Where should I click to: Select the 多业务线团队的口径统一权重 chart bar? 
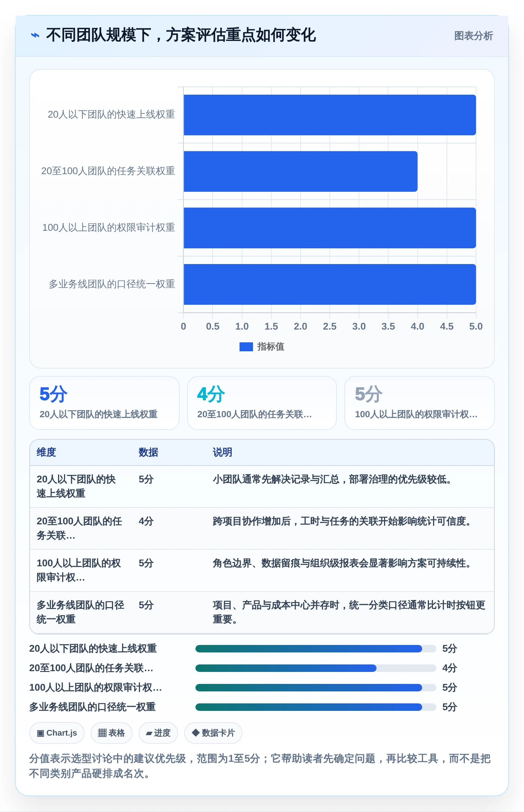[330, 284]
